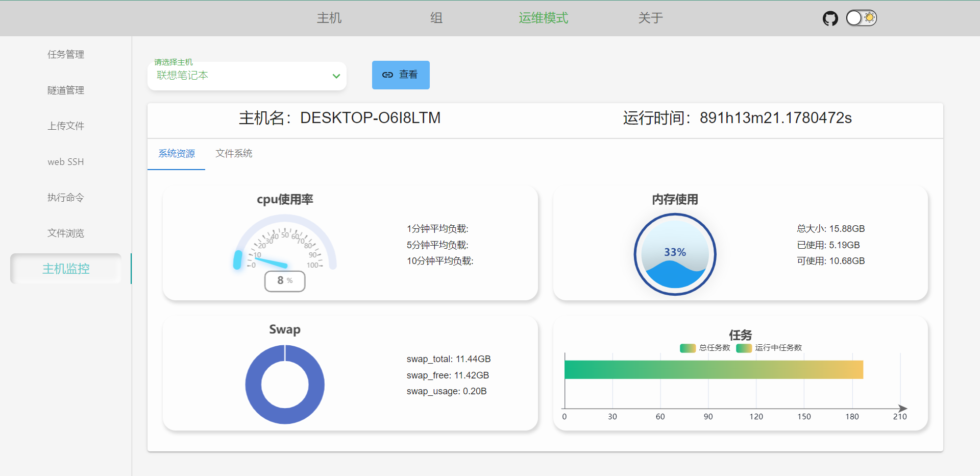Open the 主机 top menu

(x=329, y=18)
